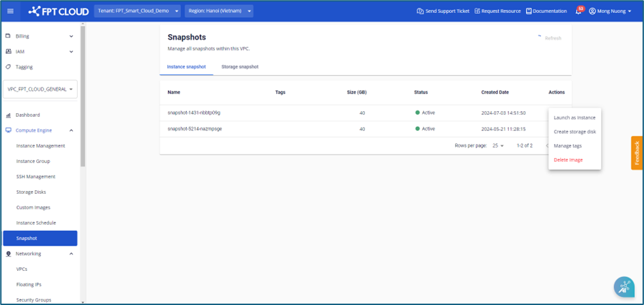
Task: Open the chat assistant floating icon
Action: pos(624,287)
